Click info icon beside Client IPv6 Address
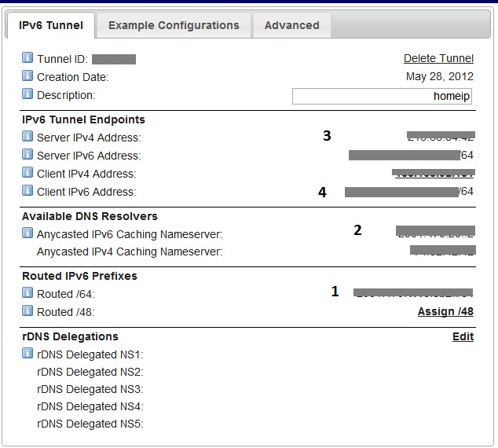The width and height of the screenshot is (498, 448). point(27,191)
